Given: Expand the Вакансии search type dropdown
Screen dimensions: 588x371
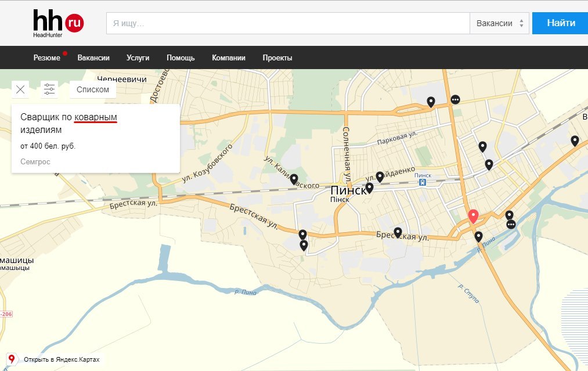Looking at the screenshot, I should [x=499, y=23].
